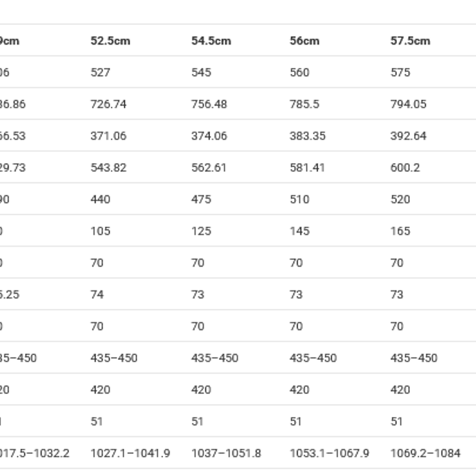Select the 54.5cm column header
The width and height of the screenshot is (476, 476).
pyautogui.click(x=211, y=40)
